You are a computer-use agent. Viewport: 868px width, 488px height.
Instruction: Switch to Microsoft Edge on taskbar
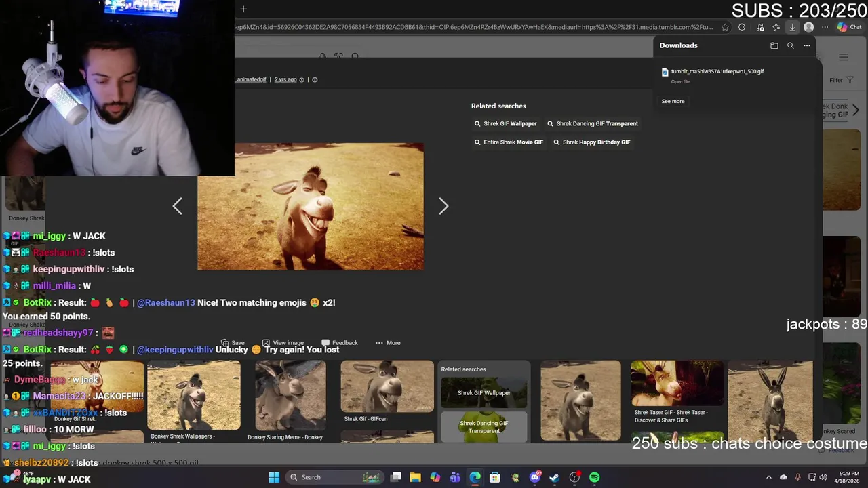tap(475, 477)
